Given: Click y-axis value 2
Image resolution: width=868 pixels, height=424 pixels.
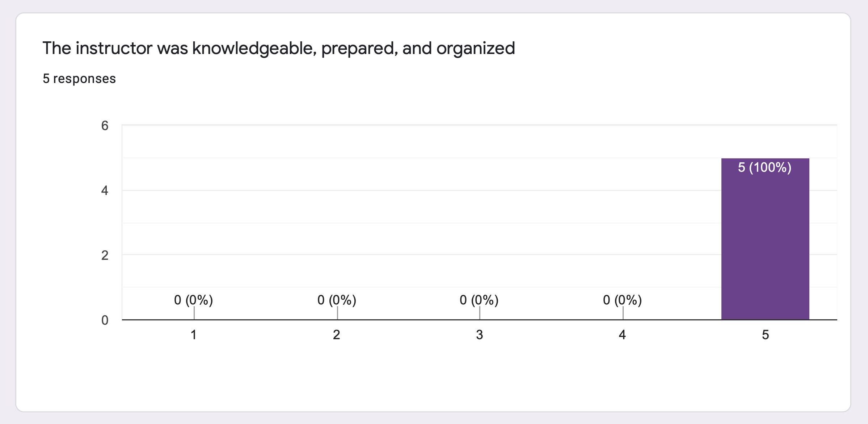Looking at the screenshot, I should pyautogui.click(x=105, y=255).
